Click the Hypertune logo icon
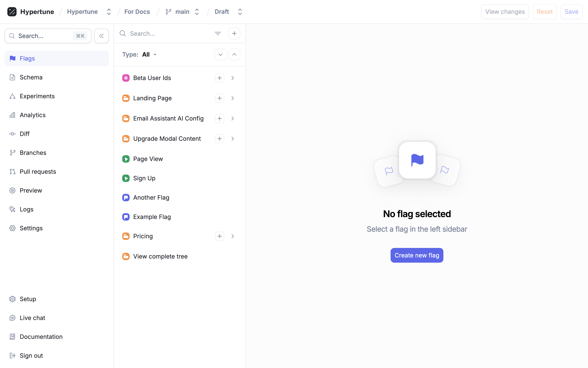 12,12
